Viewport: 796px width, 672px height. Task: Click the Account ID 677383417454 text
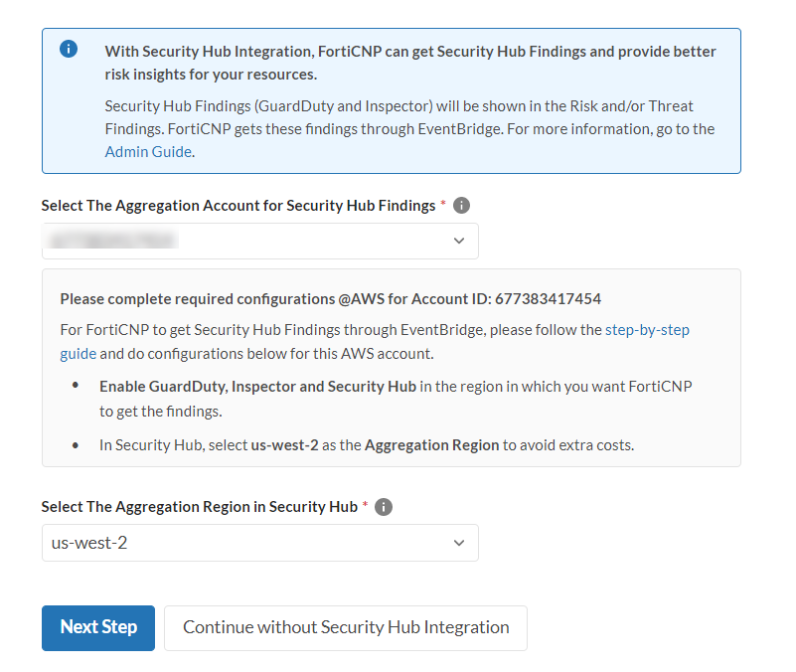tap(555, 298)
